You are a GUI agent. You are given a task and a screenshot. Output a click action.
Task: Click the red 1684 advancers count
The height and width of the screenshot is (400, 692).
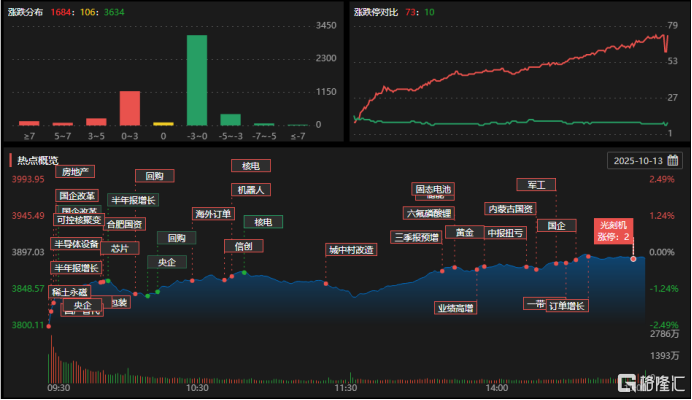[60, 12]
